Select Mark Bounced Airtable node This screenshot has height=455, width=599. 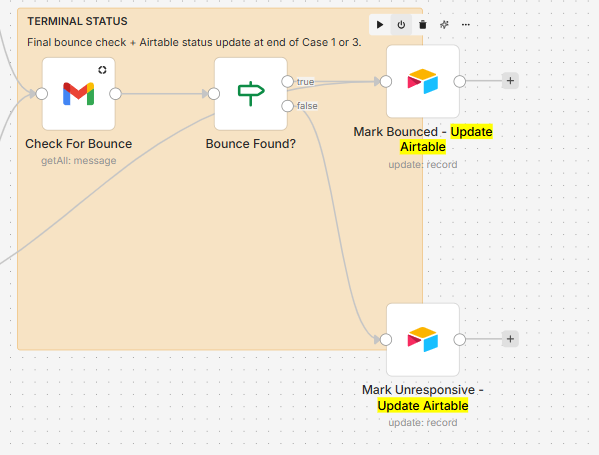coord(423,81)
